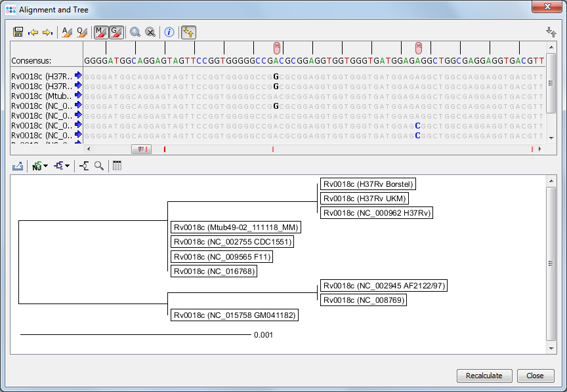Open the purple tree layout dropdown
Viewport: 567px width, 392px height.
[x=62, y=167]
